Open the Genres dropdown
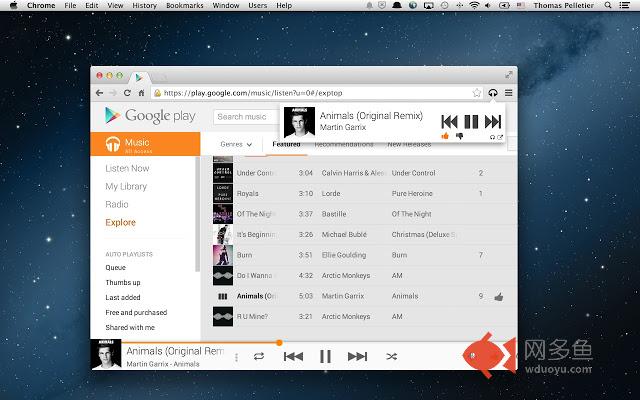 (236, 144)
